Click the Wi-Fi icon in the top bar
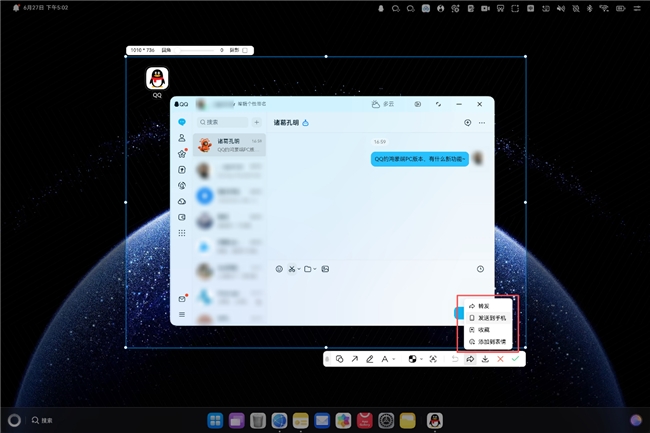 tap(604, 8)
